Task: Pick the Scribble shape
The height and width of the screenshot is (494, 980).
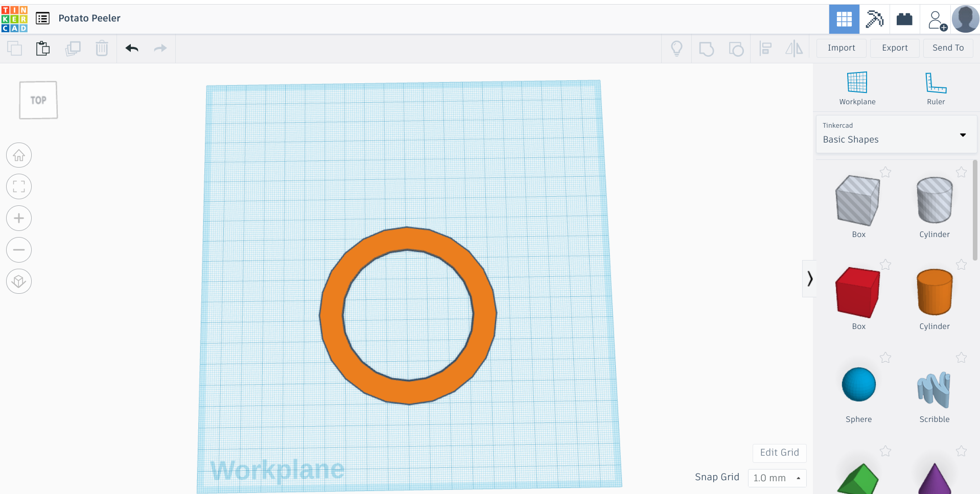Action: coord(934,390)
